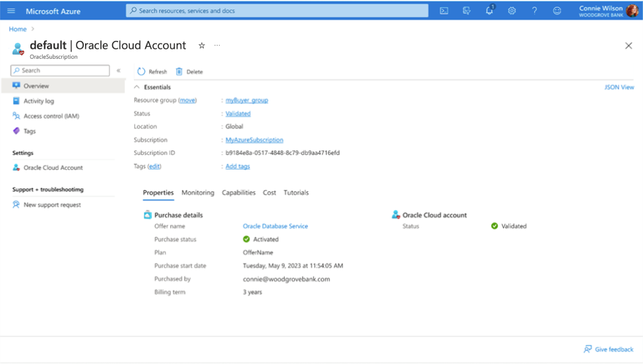Click the Oracle Cloud account heading icon
The height and width of the screenshot is (364, 643).
point(396,215)
